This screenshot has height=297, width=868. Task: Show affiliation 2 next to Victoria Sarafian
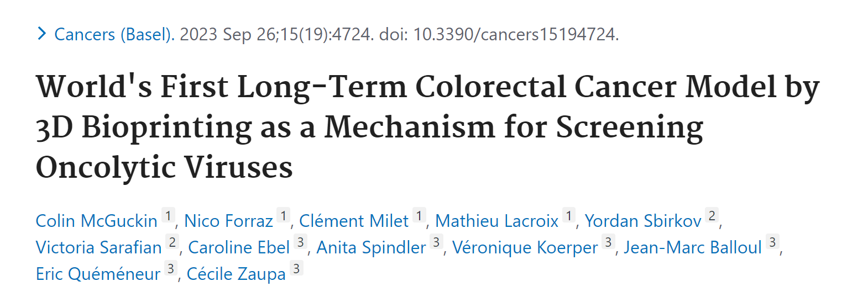tap(172, 242)
